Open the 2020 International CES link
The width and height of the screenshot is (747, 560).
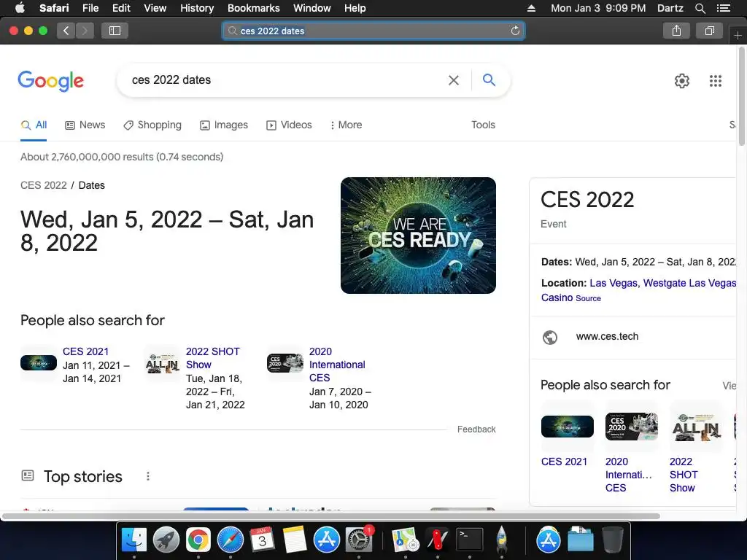coord(337,365)
